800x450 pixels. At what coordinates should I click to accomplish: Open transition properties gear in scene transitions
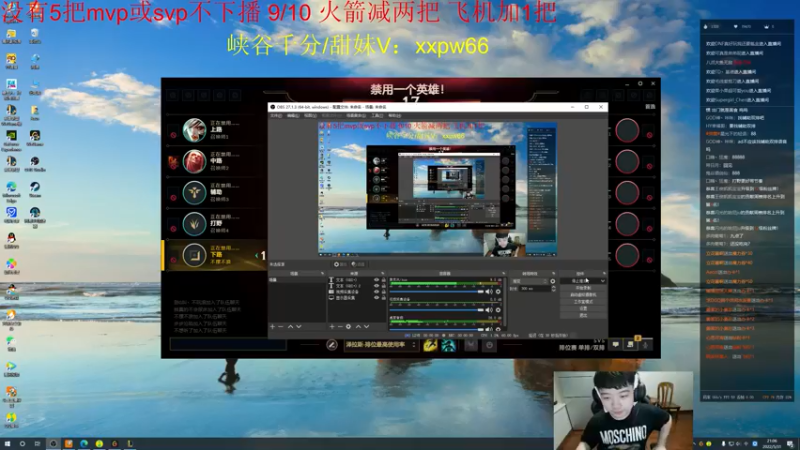[x=553, y=281]
